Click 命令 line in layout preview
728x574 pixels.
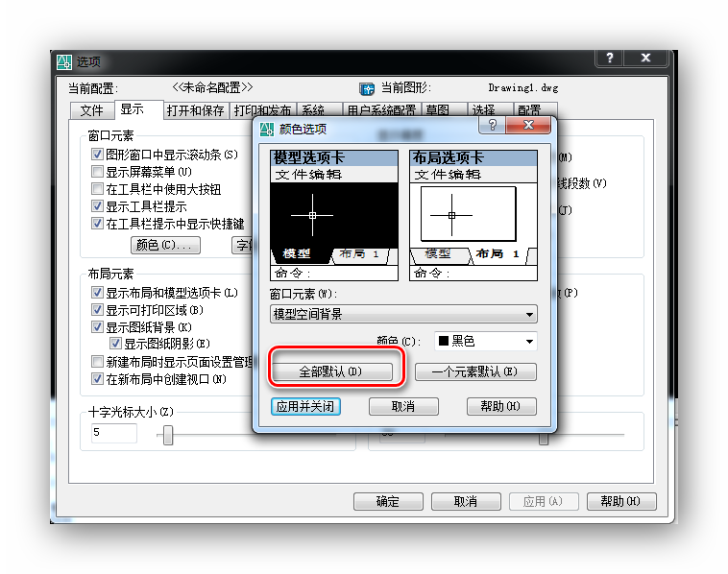tap(473, 273)
